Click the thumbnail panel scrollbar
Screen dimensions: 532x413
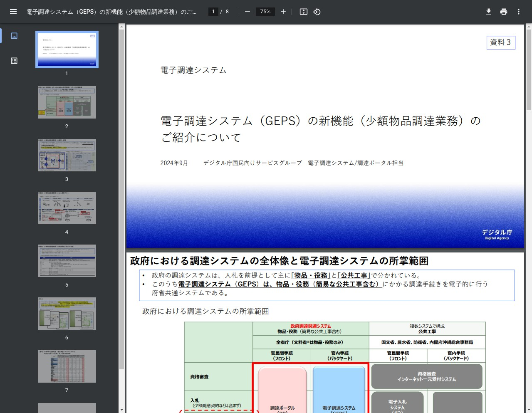click(121, 200)
